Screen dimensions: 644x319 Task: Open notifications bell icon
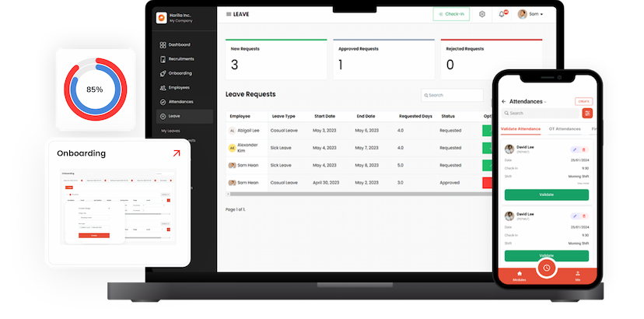coord(502,14)
